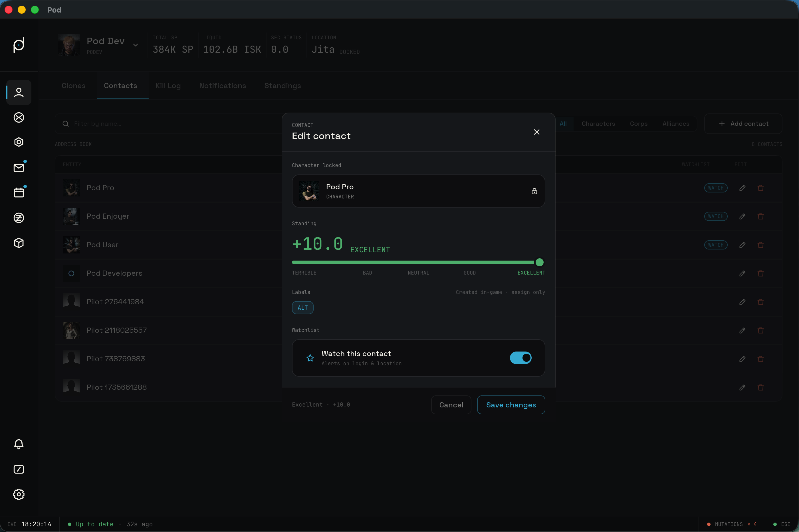Open the calendar sidebar icon
The width and height of the screenshot is (799, 532).
(19, 192)
